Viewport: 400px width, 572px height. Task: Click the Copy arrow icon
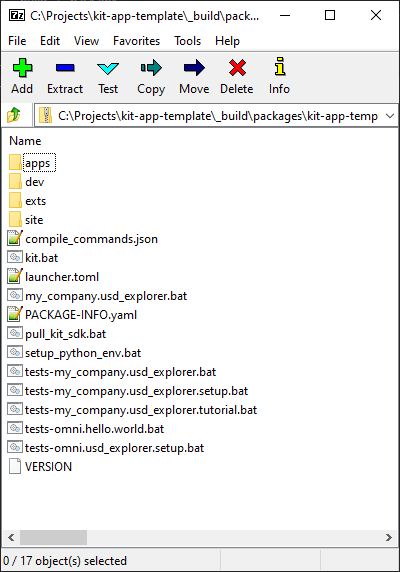tap(151, 68)
